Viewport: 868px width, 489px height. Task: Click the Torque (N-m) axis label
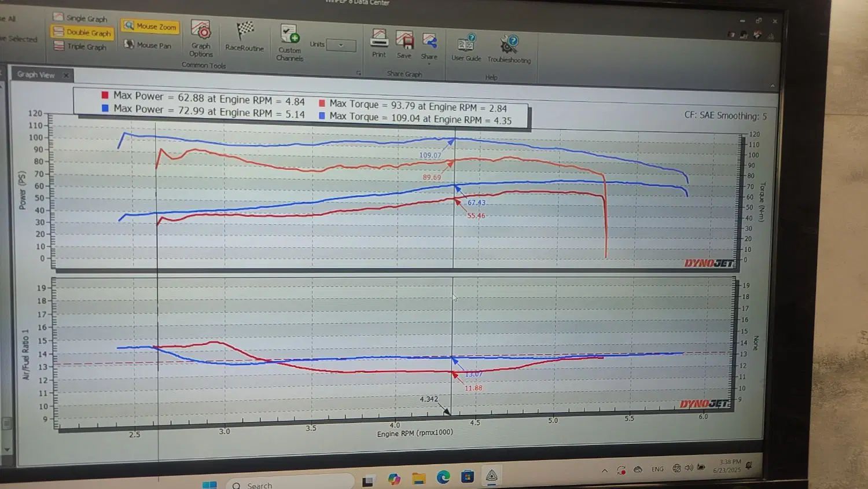tap(762, 202)
